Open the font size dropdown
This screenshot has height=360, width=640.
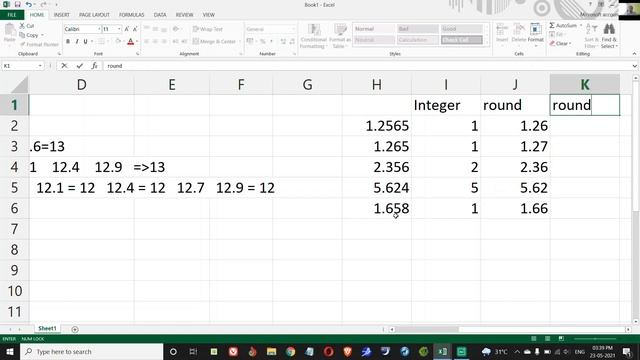coord(119,29)
